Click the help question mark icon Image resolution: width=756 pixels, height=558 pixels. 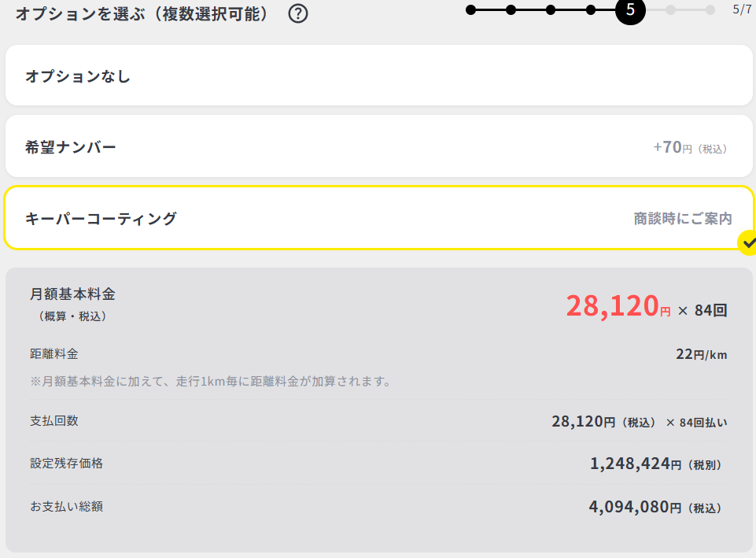tap(298, 13)
